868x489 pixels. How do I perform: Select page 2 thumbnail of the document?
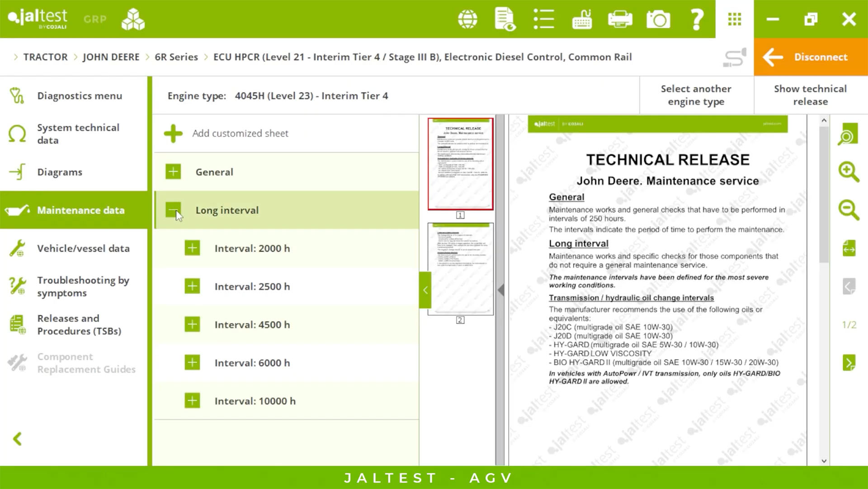(x=460, y=269)
